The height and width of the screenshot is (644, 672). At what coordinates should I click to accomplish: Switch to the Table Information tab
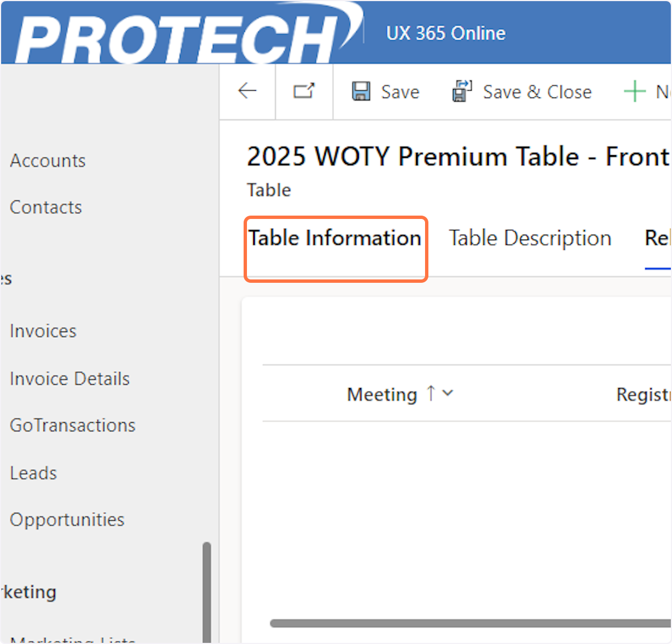point(335,239)
